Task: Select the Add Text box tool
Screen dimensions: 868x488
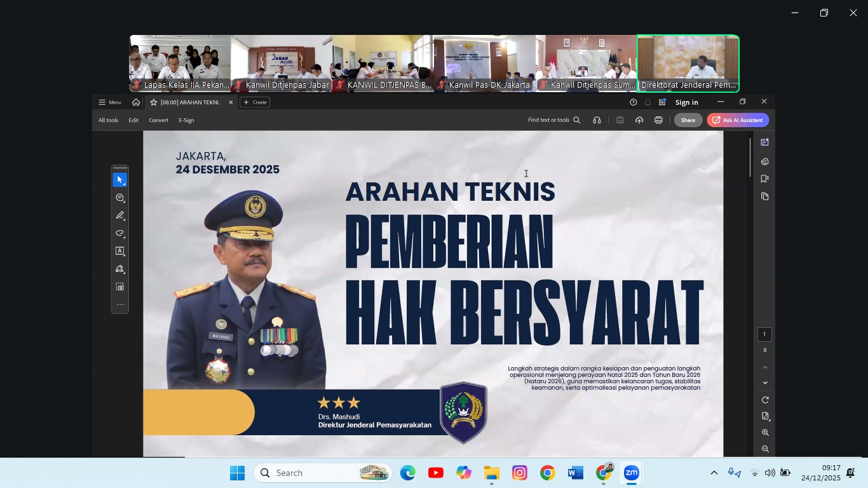Action: pyautogui.click(x=119, y=251)
